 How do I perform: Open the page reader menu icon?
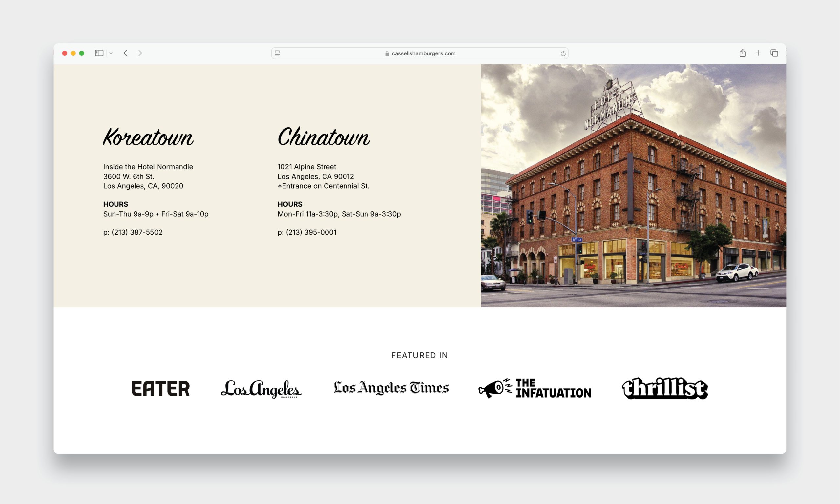click(x=277, y=53)
